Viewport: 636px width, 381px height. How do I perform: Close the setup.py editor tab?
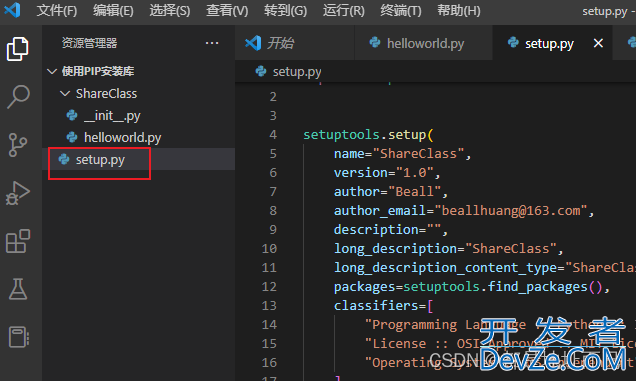click(598, 43)
